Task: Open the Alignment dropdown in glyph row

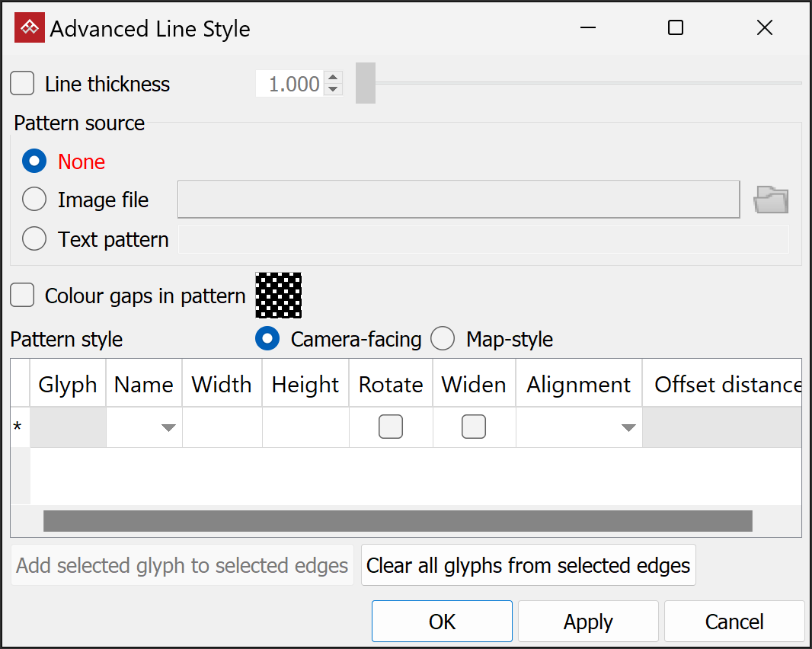Action: coord(628,428)
